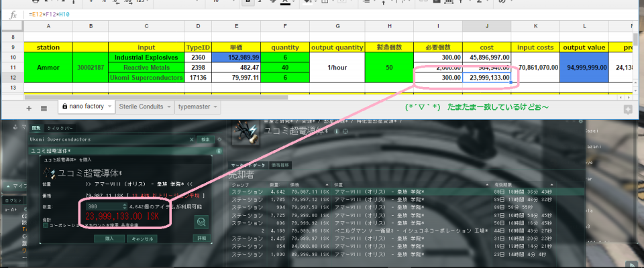Sort sellers by the 位置 column arrow

coord(488,185)
